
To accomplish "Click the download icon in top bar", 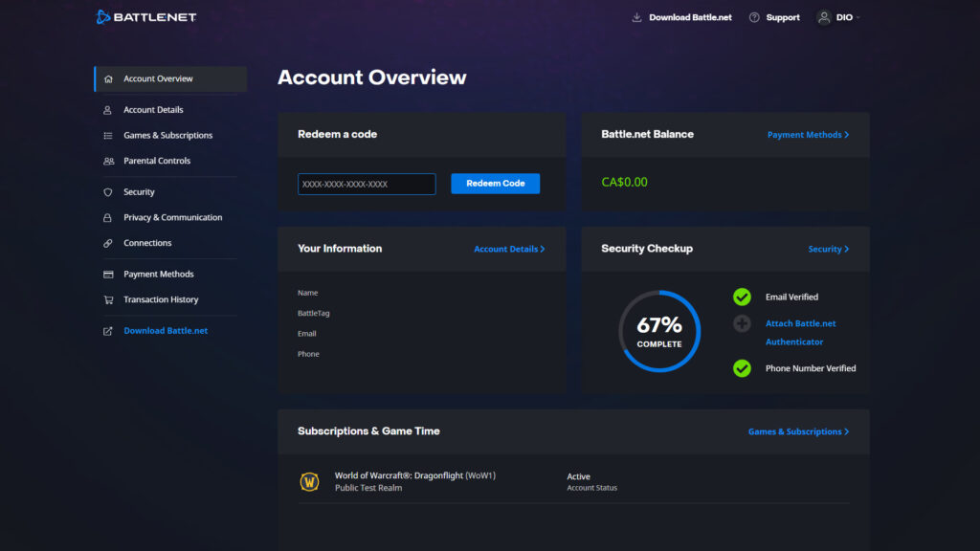I will click(637, 17).
